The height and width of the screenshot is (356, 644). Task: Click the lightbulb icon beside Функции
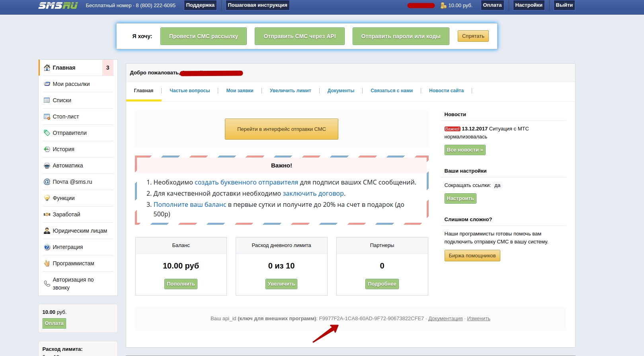coord(47,198)
